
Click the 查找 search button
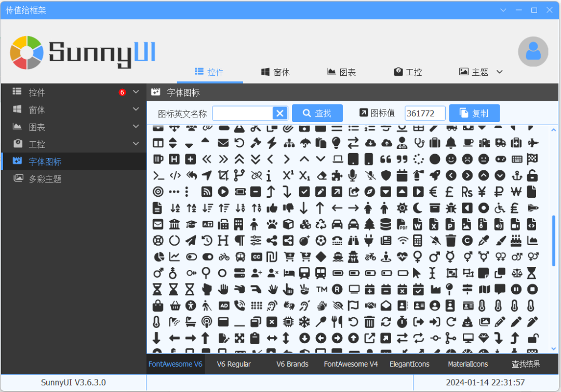[x=317, y=113]
